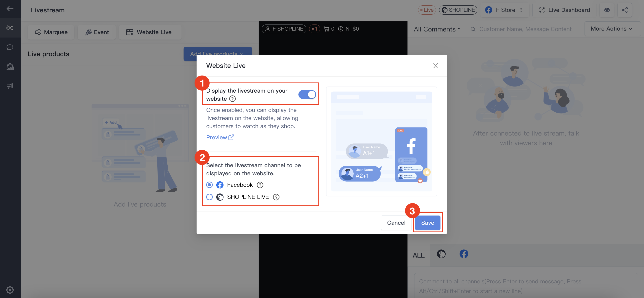This screenshot has width=644, height=298.
Task: Select the Facebook channel radio button
Action: coord(210,185)
